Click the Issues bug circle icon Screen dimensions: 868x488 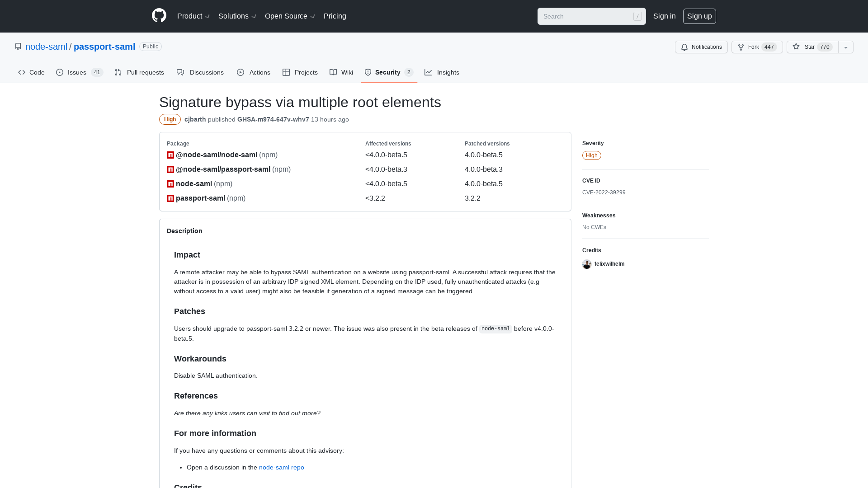click(x=59, y=72)
